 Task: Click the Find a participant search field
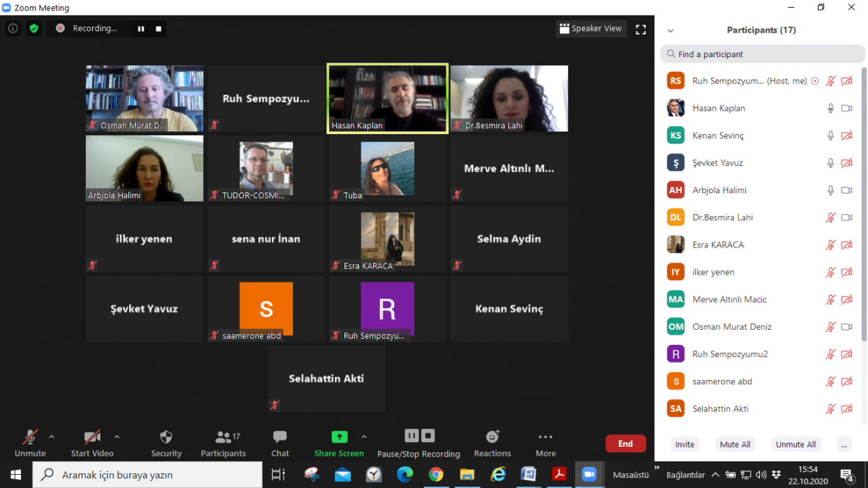point(762,54)
